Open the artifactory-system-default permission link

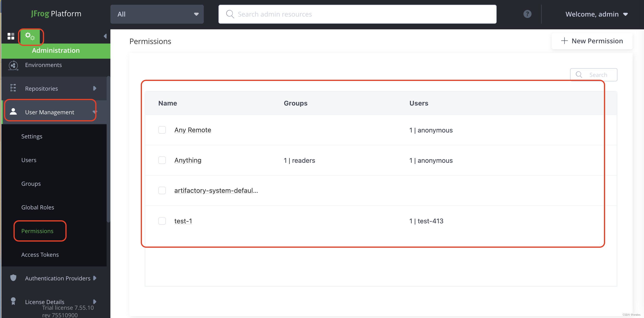coord(216,191)
